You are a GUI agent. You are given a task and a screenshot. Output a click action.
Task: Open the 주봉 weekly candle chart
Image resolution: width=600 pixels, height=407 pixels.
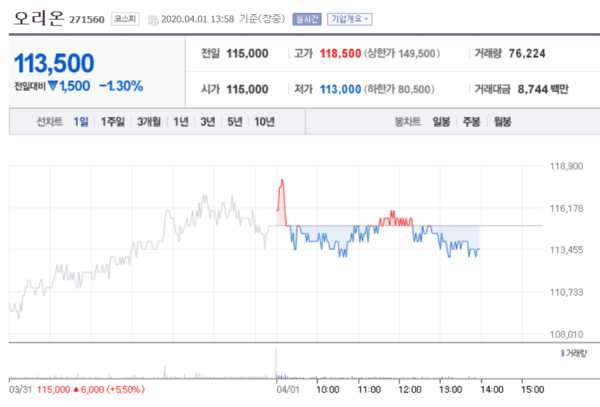[x=471, y=122]
